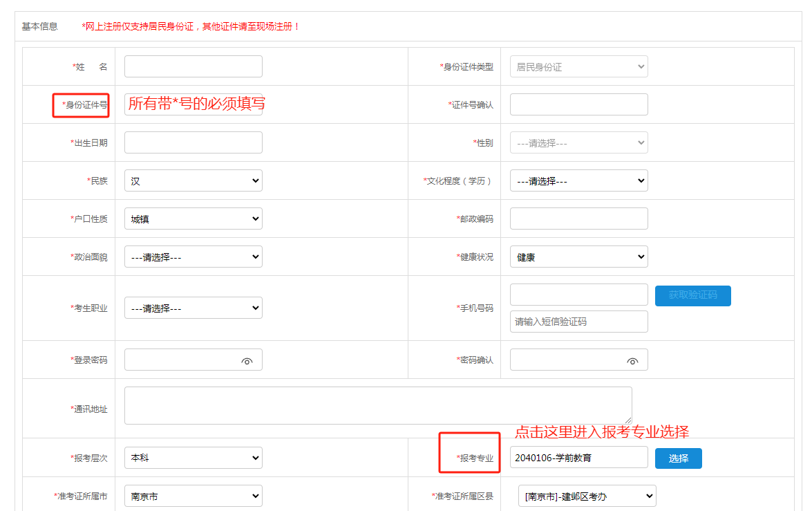Click the 邮政编码 input field
Image resolution: width=812 pixels, height=511 pixels.
pos(578,219)
